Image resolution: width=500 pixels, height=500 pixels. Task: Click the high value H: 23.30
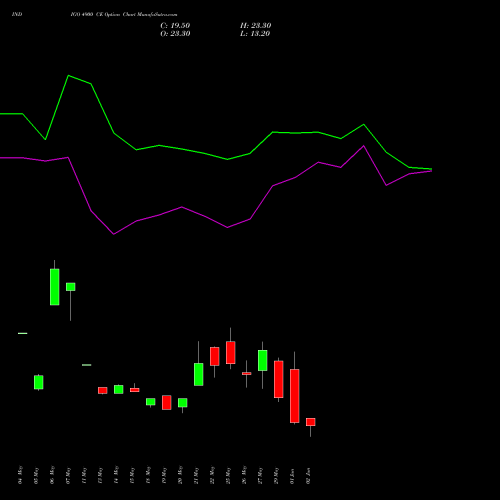(255, 26)
